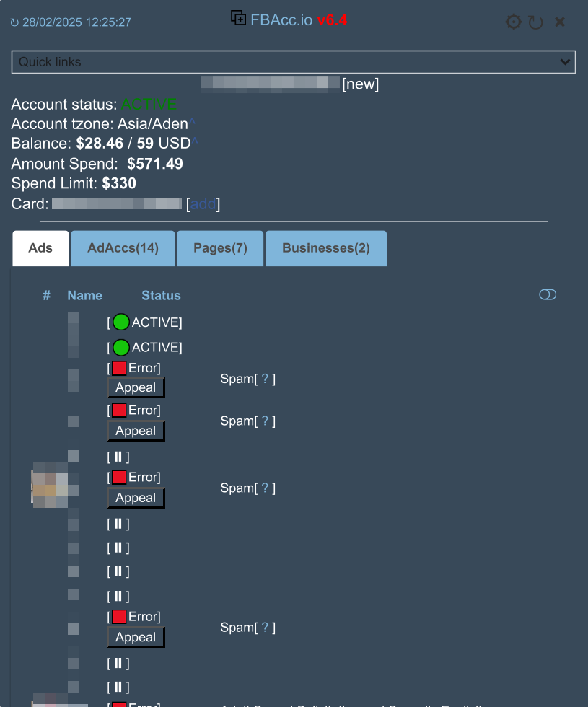Click the pause icon directly below the thumbnail row's Appeal
Image resolution: width=588 pixels, height=707 pixels.
click(x=118, y=524)
